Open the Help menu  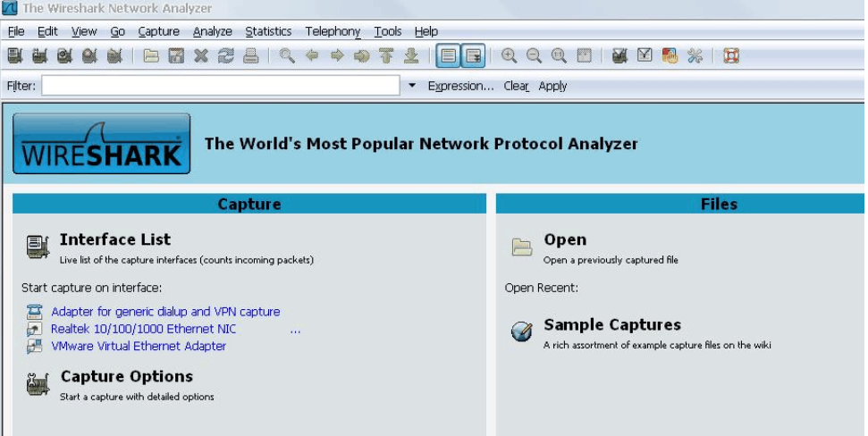[x=426, y=31]
